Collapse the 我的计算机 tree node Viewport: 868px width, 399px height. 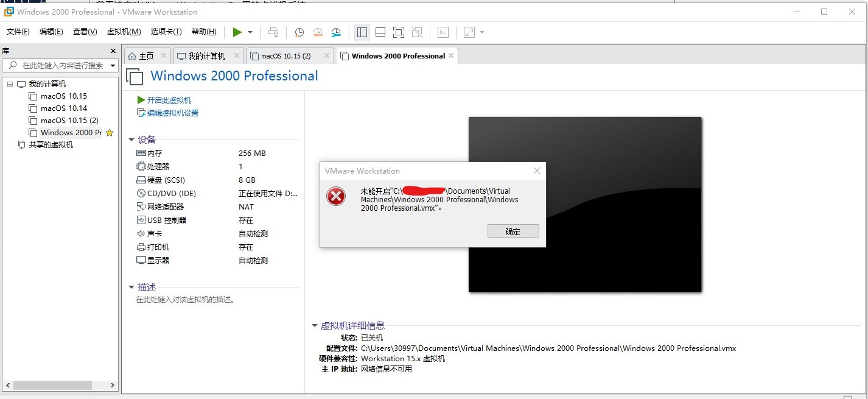point(10,84)
